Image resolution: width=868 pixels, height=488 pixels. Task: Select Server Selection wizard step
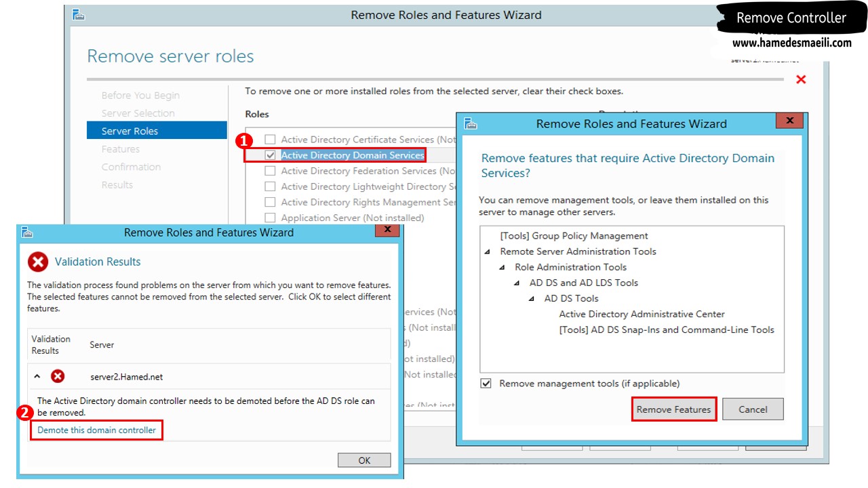pos(138,113)
